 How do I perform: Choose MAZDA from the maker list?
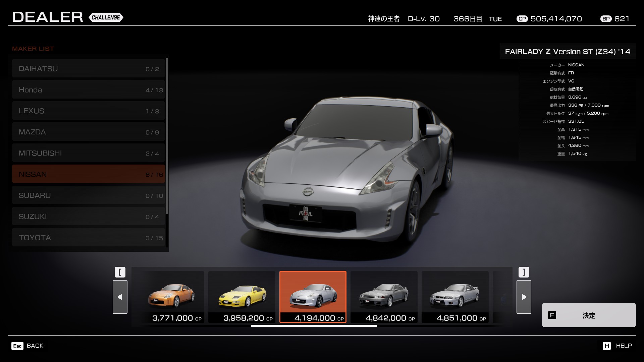pyautogui.click(x=89, y=132)
